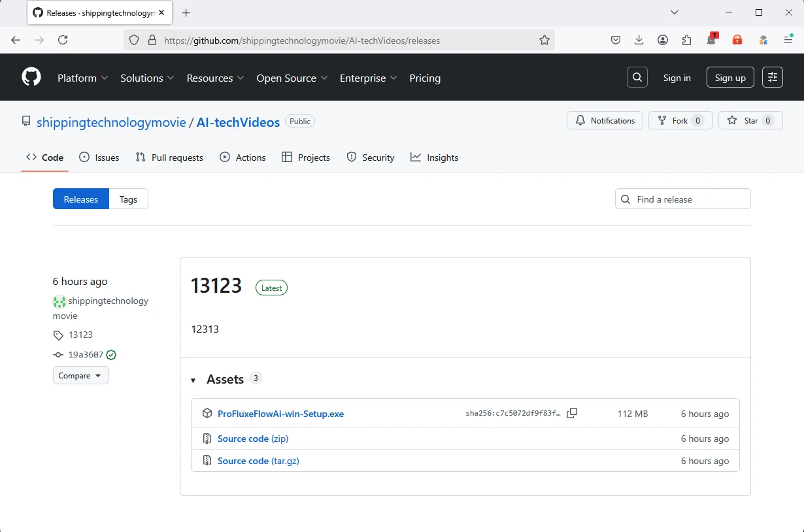The image size is (804, 532).
Task: Collapse the Assets section
Action: point(193,380)
